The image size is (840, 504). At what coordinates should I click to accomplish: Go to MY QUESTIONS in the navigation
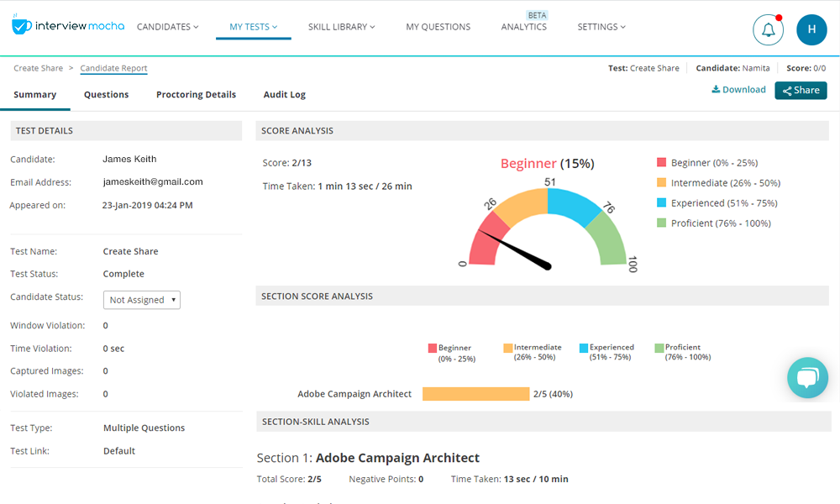(438, 26)
